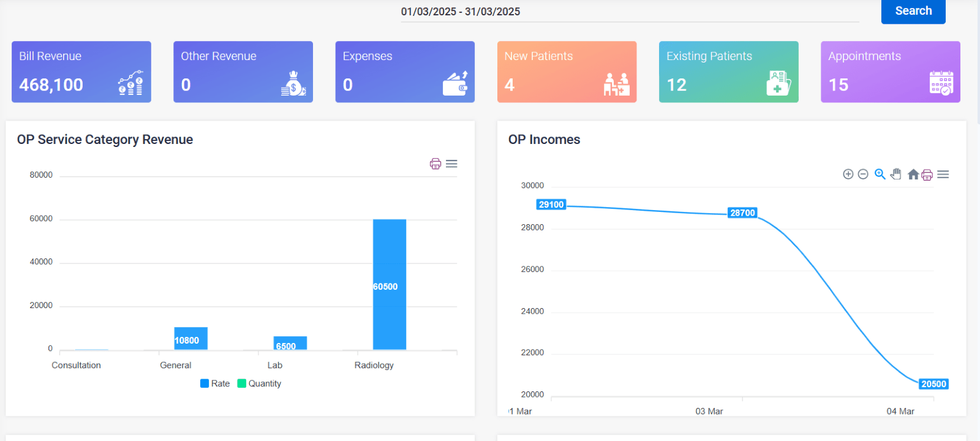The image size is (980, 441).
Task: Open hamburger menu on OP Incomes chart
Action: click(943, 175)
